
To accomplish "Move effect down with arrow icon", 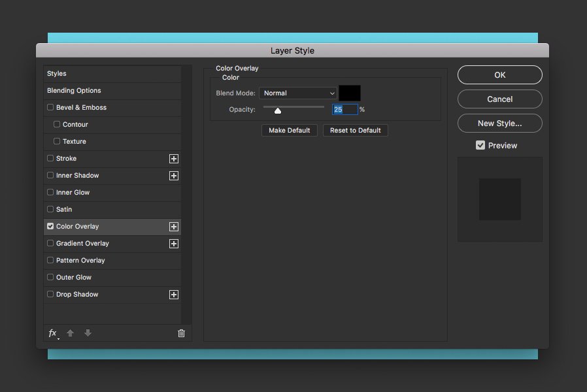I will click(x=88, y=333).
